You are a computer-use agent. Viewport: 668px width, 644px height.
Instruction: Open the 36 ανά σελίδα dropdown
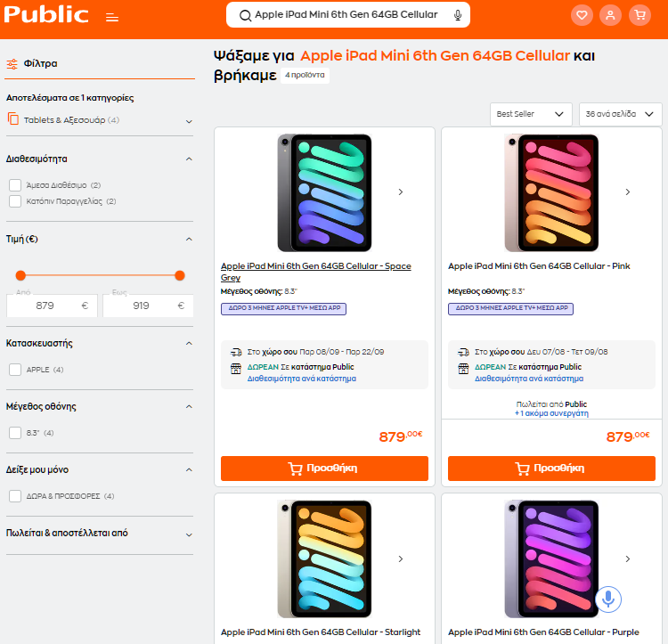tap(620, 114)
